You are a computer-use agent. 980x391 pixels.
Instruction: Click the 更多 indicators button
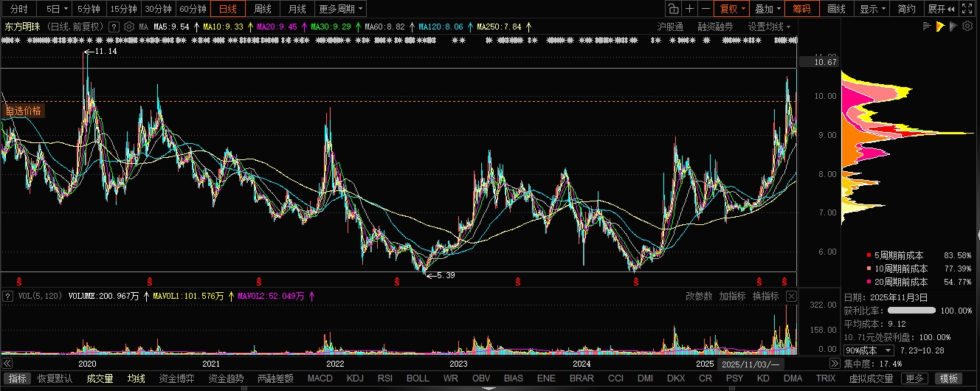[915, 379]
